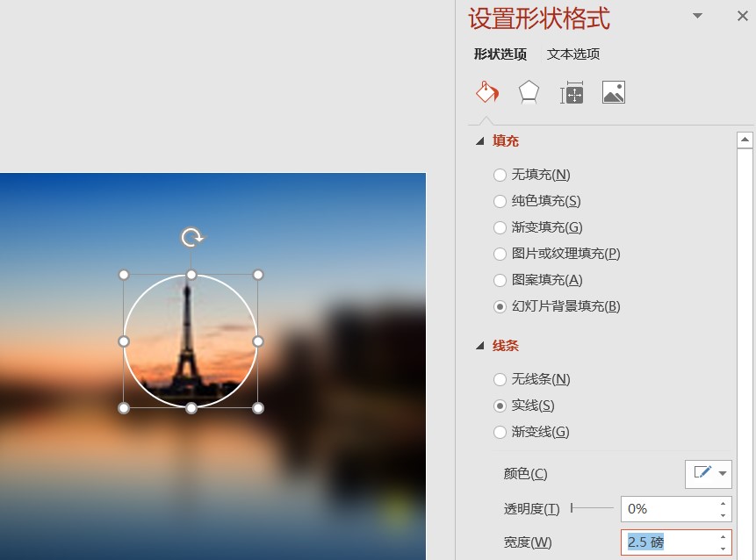Collapse the 线条 section
Viewport: 756px width, 560px height.
(479, 346)
